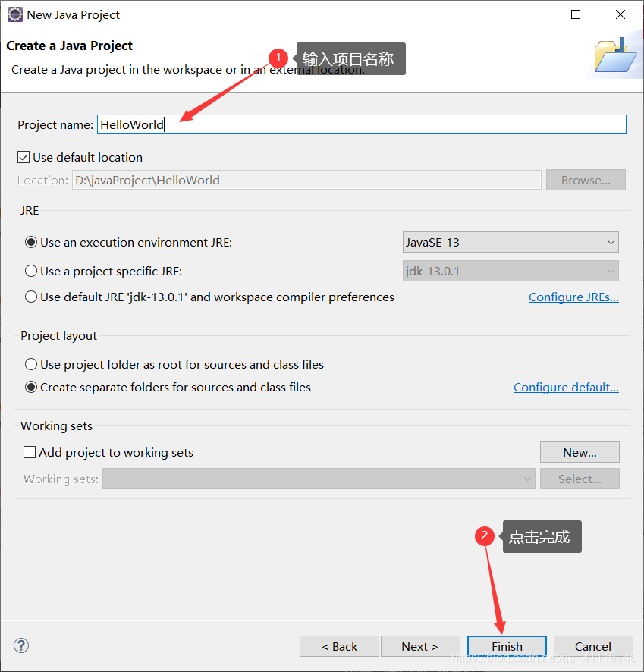644x672 pixels.
Task: Click the Help question mark icon
Action: [x=21, y=645]
